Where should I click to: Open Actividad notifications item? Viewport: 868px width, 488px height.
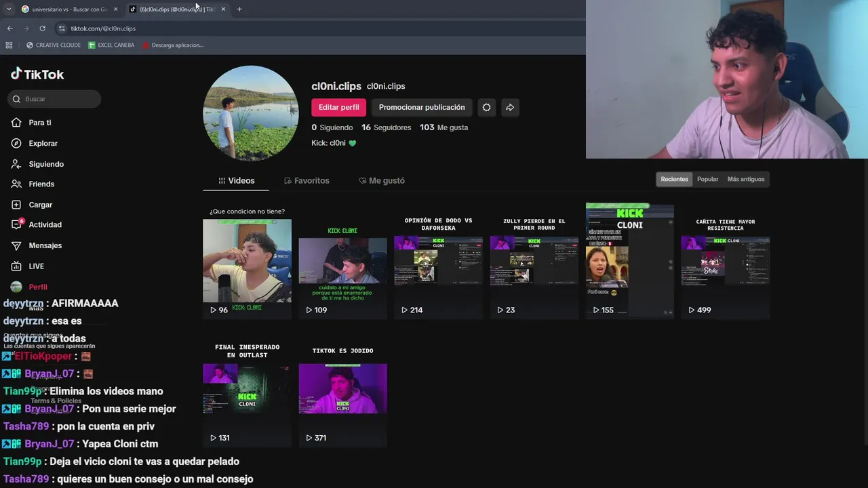tap(36, 225)
